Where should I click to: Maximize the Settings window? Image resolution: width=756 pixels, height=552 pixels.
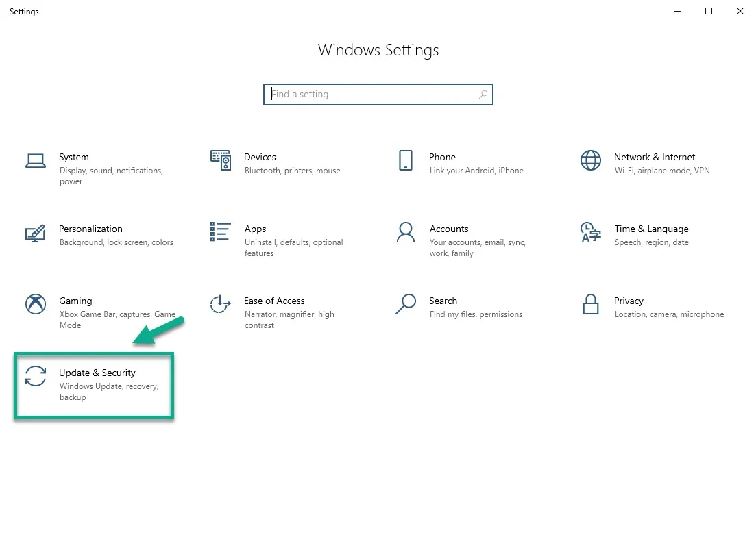pos(708,11)
